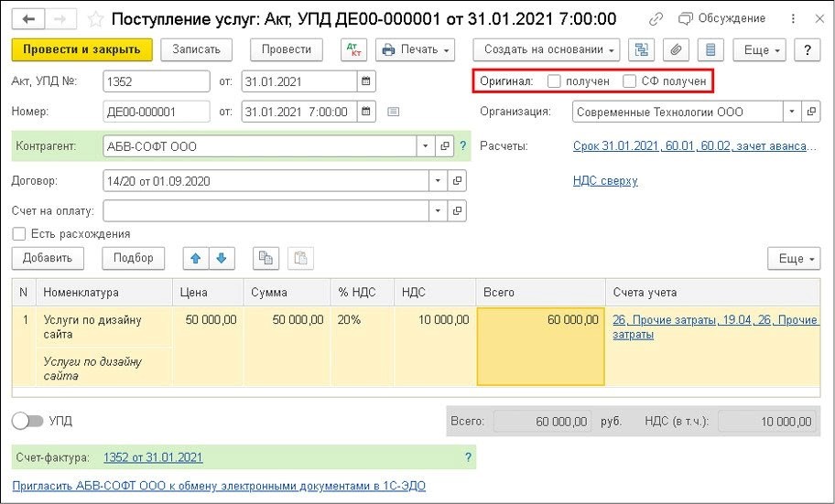Open the Дт/Кт accounting entries icon

[x=352, y=50]
